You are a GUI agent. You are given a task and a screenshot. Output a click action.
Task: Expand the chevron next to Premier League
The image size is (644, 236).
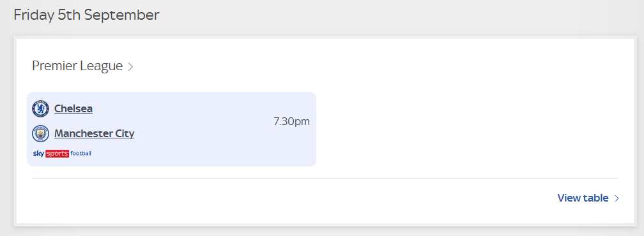(x=130, y=66)
